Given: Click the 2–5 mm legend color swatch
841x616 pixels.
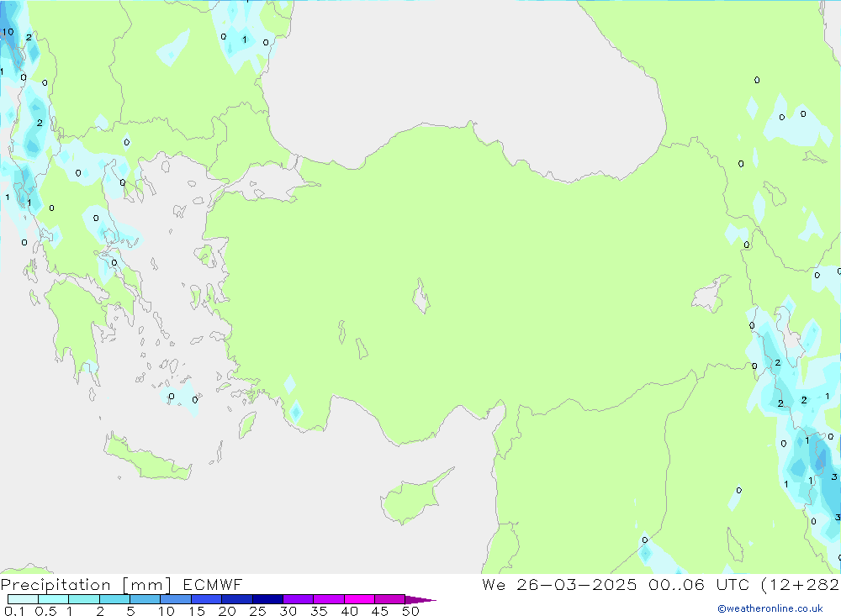Looking at the screenshot, I should coord(114,599).
